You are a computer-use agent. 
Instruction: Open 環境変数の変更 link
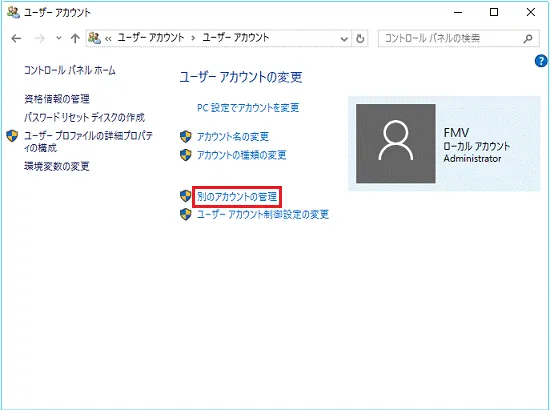(57, 166)
